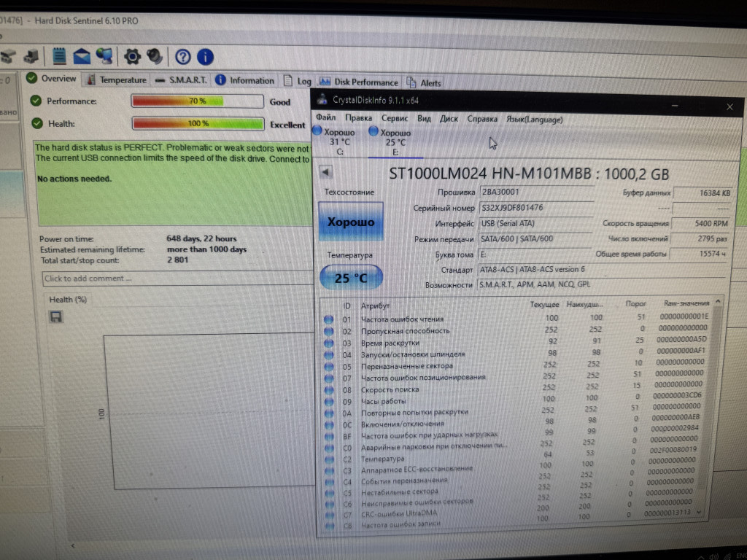Click the globe network monitor toolbar icon

(104, 56)
